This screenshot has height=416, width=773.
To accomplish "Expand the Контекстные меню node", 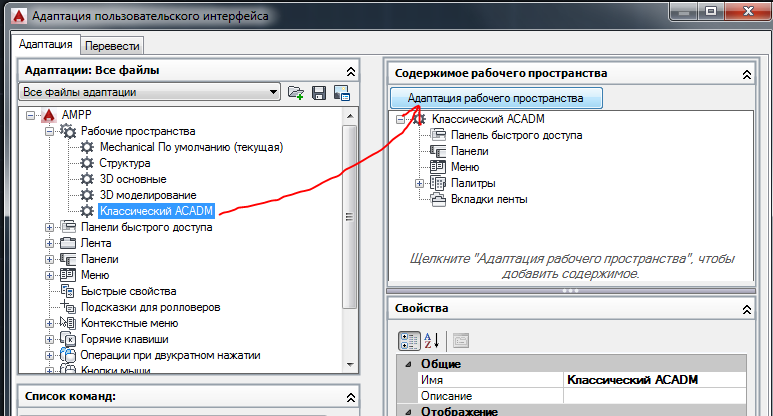I will (x=49, y=323).
